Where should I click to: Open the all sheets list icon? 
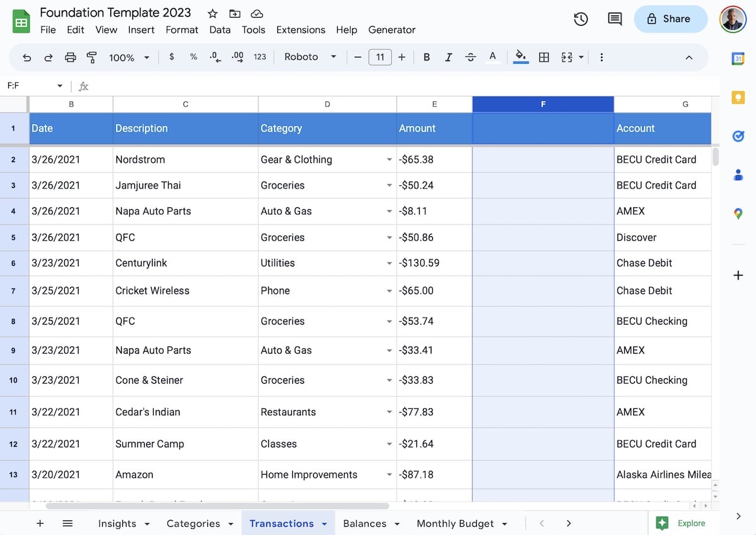click(67, 523)
